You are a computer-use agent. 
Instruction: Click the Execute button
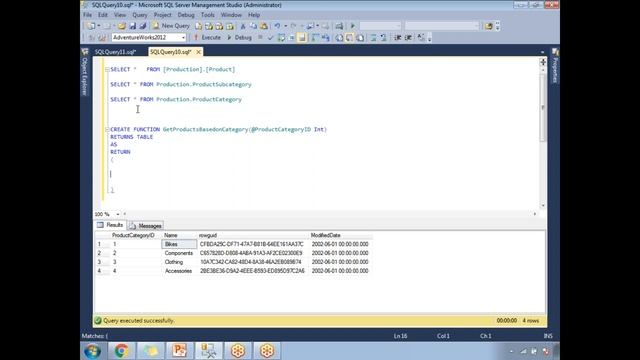coord(207,38)
